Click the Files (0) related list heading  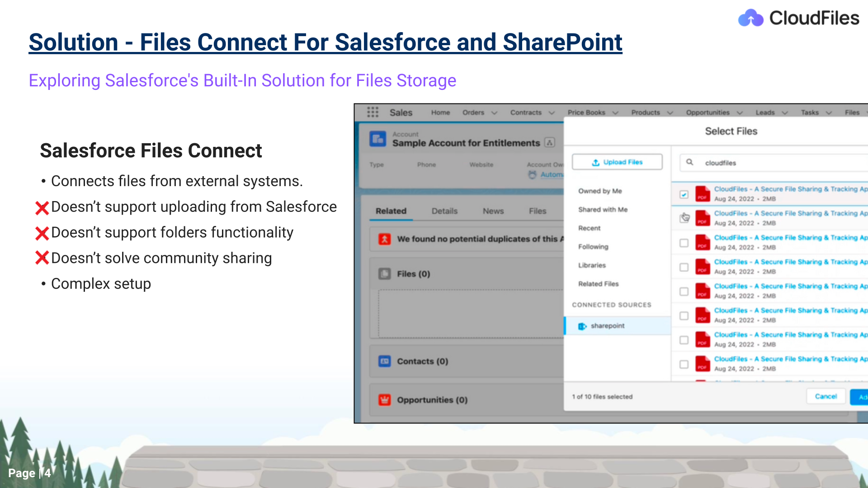tap(414, 274)
